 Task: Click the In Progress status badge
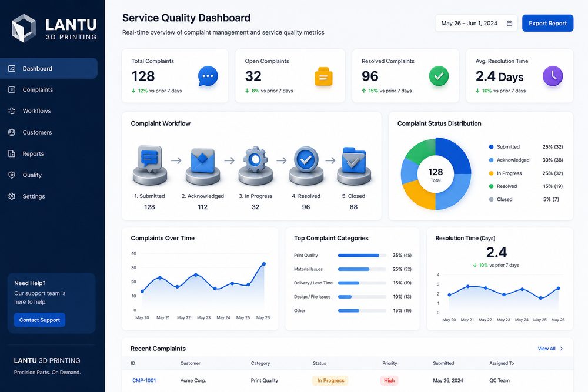(x=330, y=380)
